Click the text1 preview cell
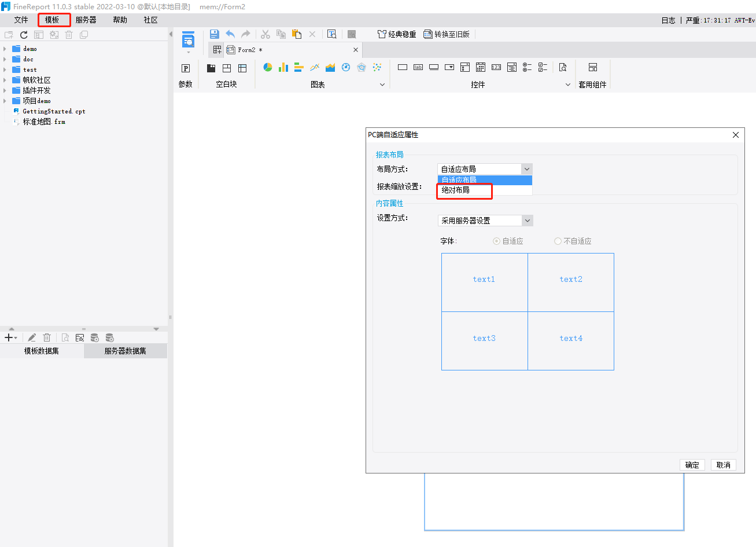The width and height of the screenshot is (756, 547). pos(484,282)
